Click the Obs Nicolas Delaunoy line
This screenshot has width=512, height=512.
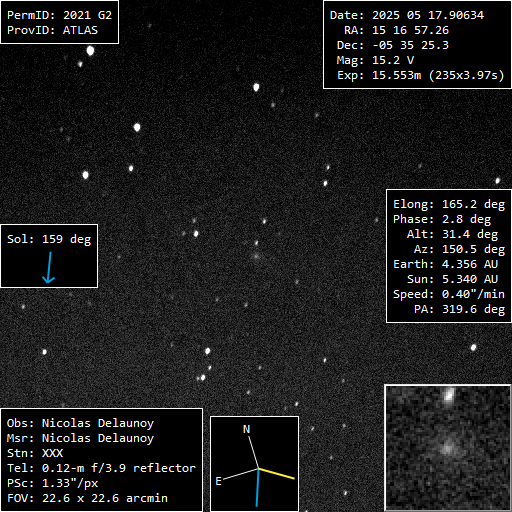(80, 423)
